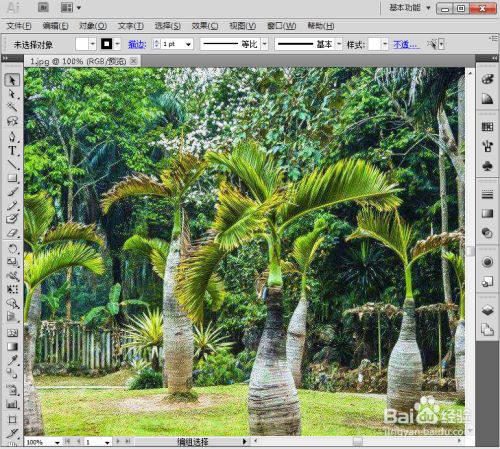Select the Rectangle tool
Viewport: 500px width, 449px height.
[12, 178]
